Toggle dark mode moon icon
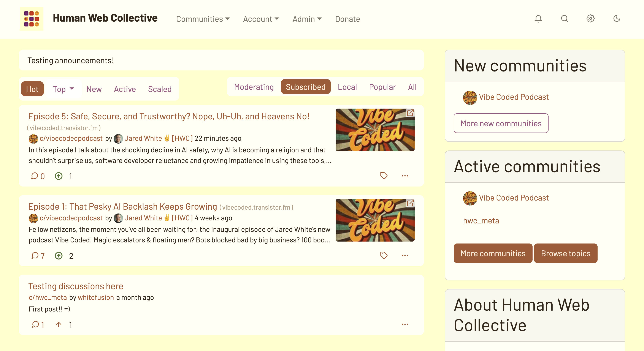This screenshot has height=351, width=644. tap(617, 19)
